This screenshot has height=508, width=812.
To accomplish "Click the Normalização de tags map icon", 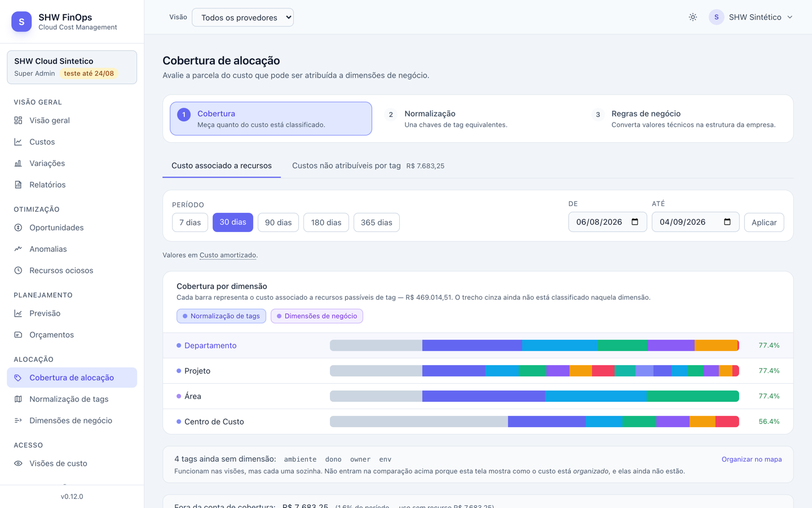I will coord(18,399).
